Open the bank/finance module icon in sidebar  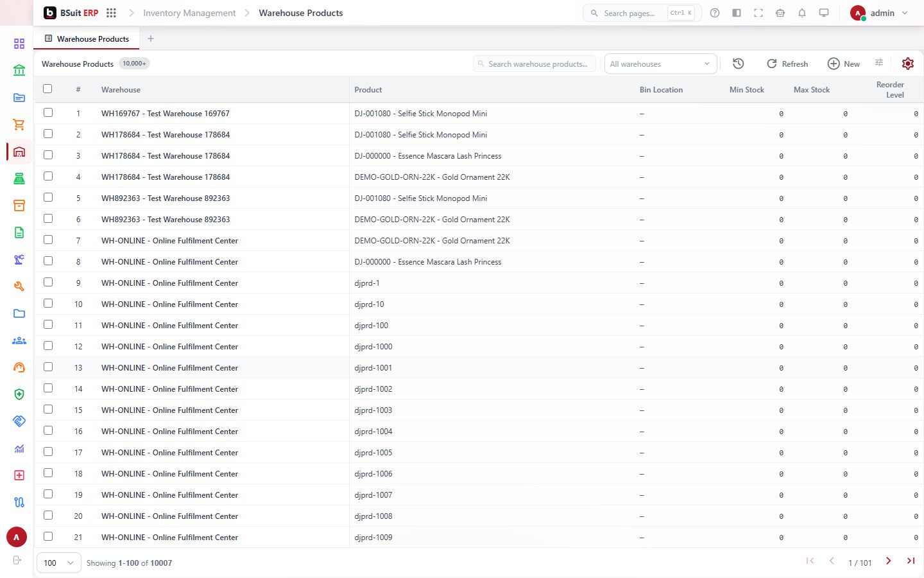tap(19, 71)
